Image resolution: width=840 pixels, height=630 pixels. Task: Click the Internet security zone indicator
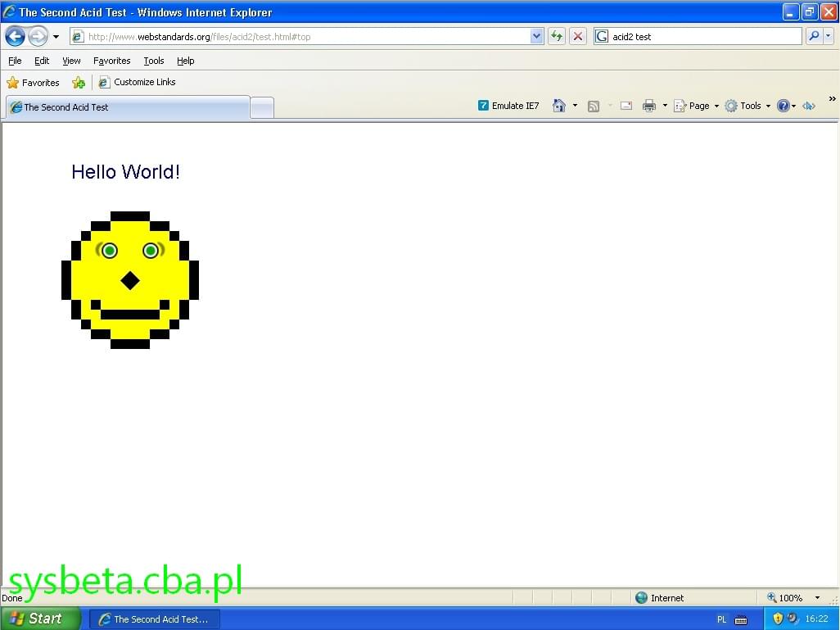tap(660, 598)
